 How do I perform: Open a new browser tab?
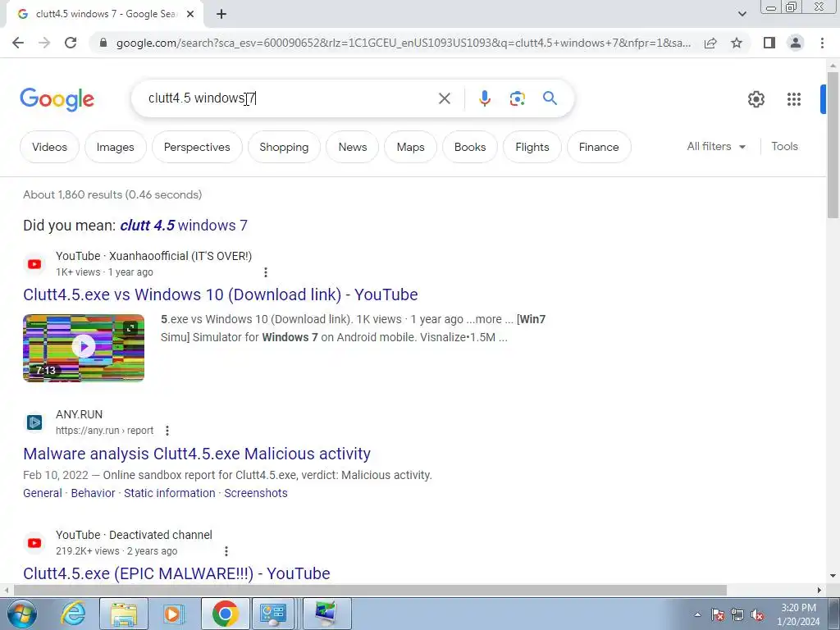coord(221,15)
